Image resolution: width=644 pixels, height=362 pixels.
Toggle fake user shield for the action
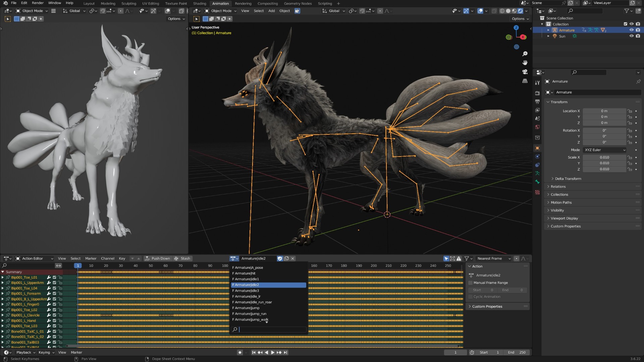coord(280,258)
